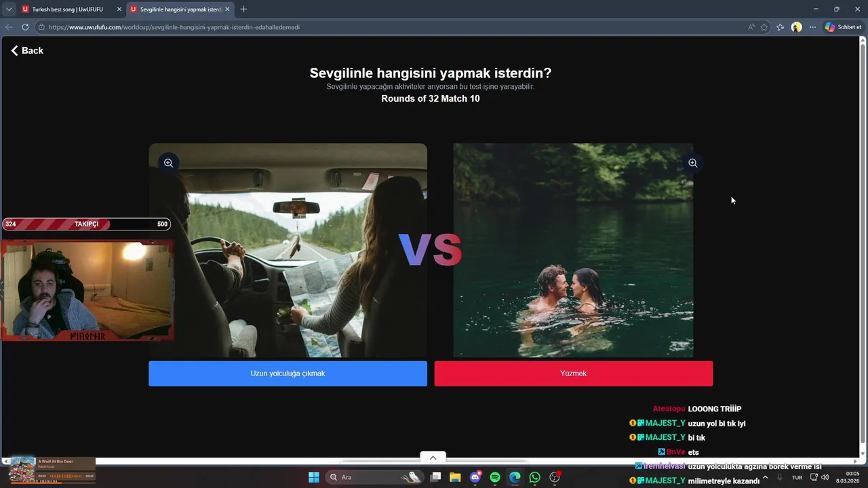Screen dimensions: 868x488
Task: Open network tray icon settings
Action: click(814, 477)
